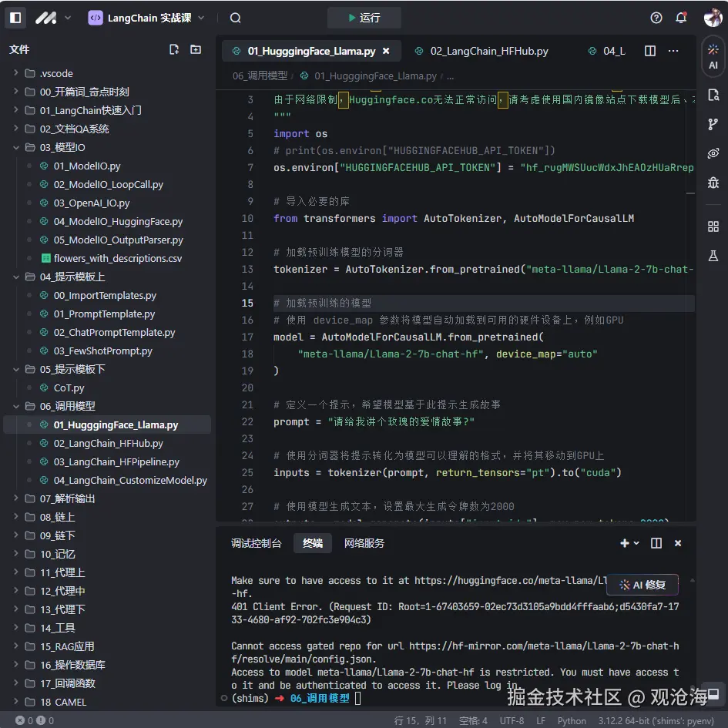Click the new folder icon in file panel
The height and width of the screenshot is (728, 728).
(x=196, y=49)
